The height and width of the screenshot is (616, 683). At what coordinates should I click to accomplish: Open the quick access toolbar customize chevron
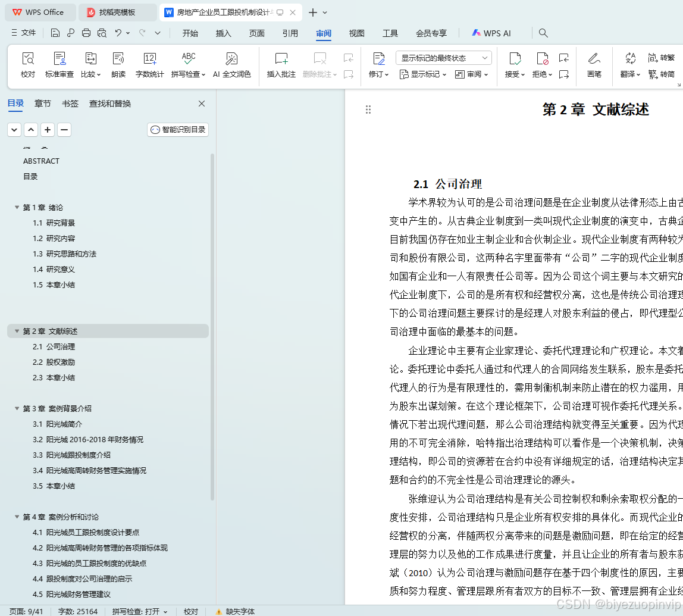pyautogui.click(x=158, y=33)
